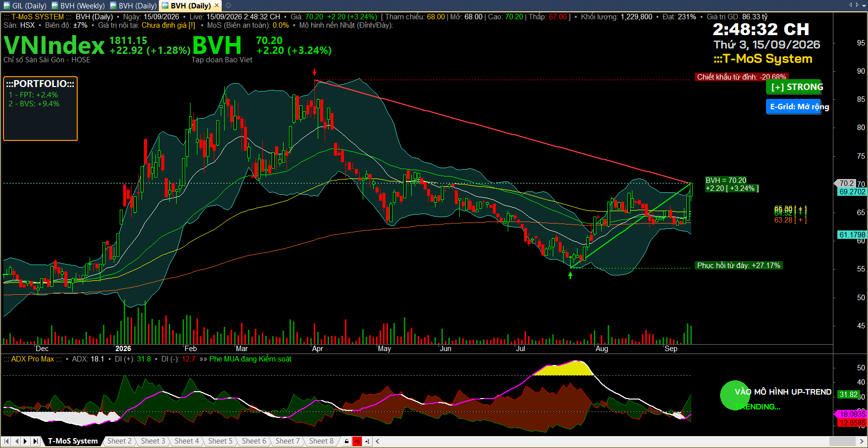The width and height of the screenshot is (868, 448).
Task: Click the 69.2702 cyan axis label
Action: 852,192
